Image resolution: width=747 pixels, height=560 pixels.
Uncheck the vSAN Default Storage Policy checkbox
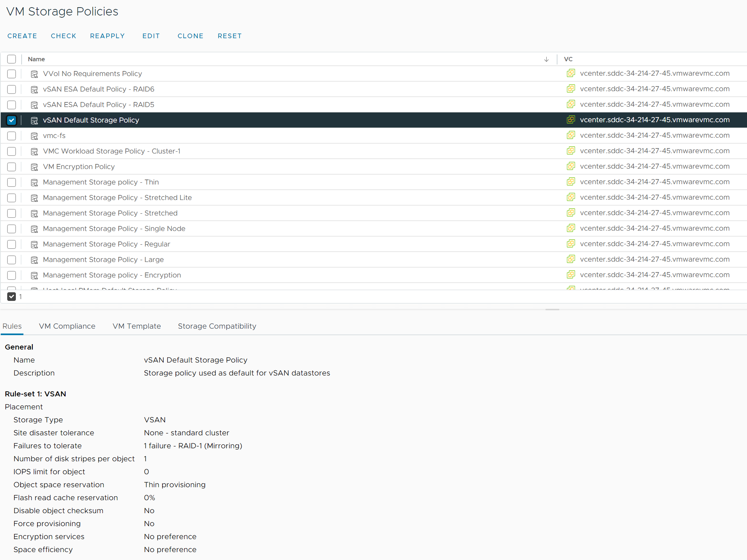point(12,120)
